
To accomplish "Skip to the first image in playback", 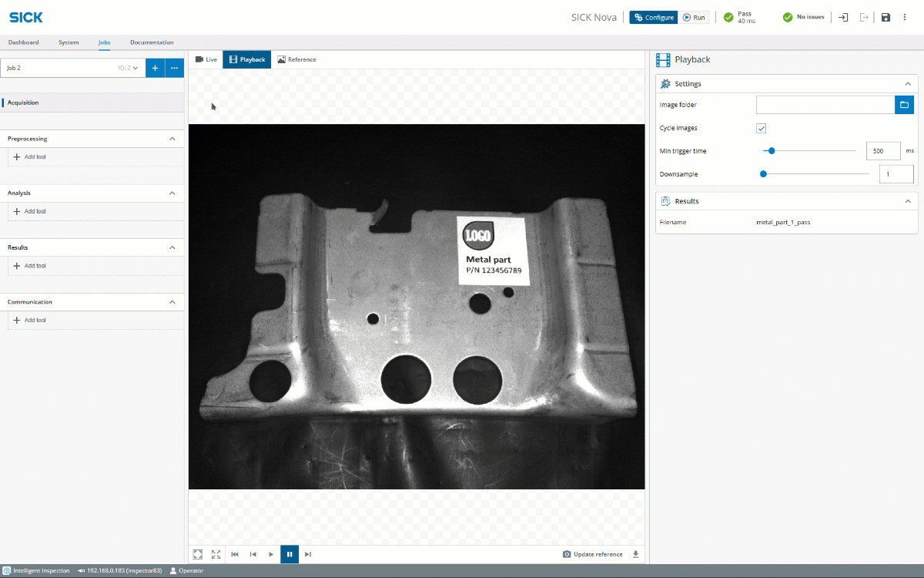I will click(235, 554).
